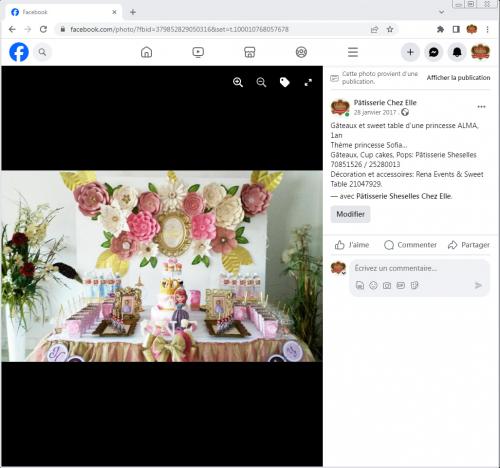Image resolution: width=500 pixels, height=468 pixels.
Task: Zoom out of the photo
Action: coord(261,82)
